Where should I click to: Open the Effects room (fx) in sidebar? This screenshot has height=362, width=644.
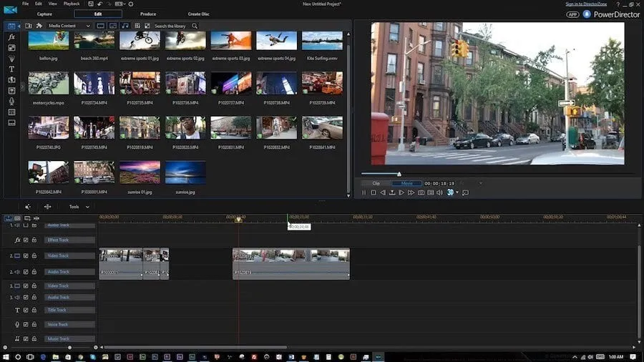[x=11, y=36]
